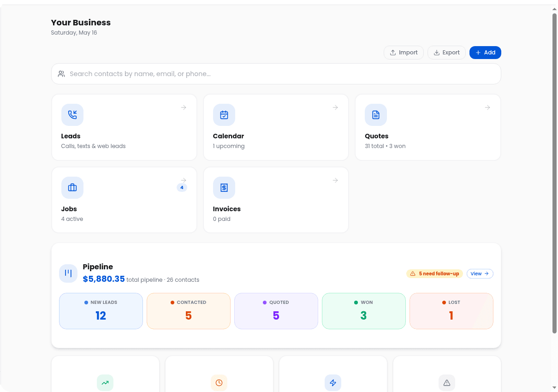Click the Quotes document icon

[x=376, y=115]
